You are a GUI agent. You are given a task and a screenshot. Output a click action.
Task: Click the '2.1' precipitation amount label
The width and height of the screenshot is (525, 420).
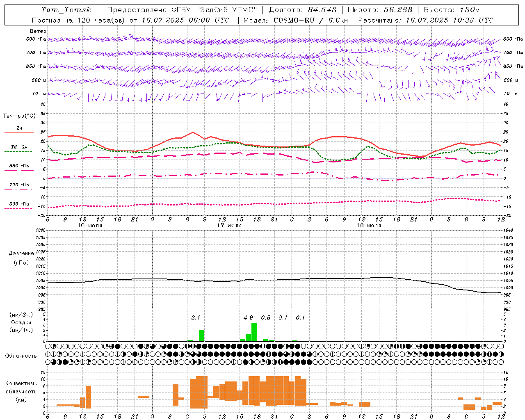click(x=196, y=317)
